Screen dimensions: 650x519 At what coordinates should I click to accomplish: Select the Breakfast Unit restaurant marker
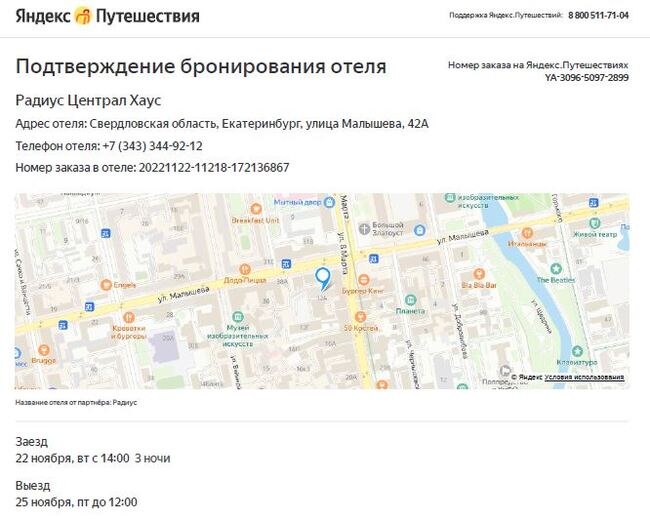pos(256,209)
